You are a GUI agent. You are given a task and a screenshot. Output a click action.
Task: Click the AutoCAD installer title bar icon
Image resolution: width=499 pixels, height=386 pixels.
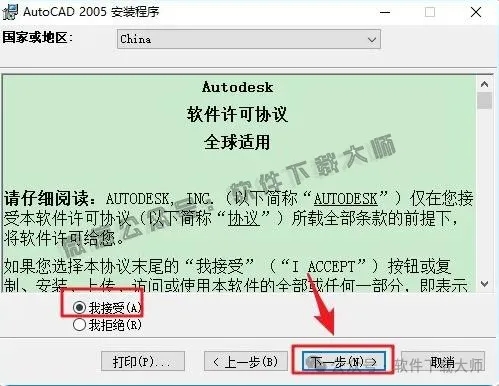[x=10, y=12]
